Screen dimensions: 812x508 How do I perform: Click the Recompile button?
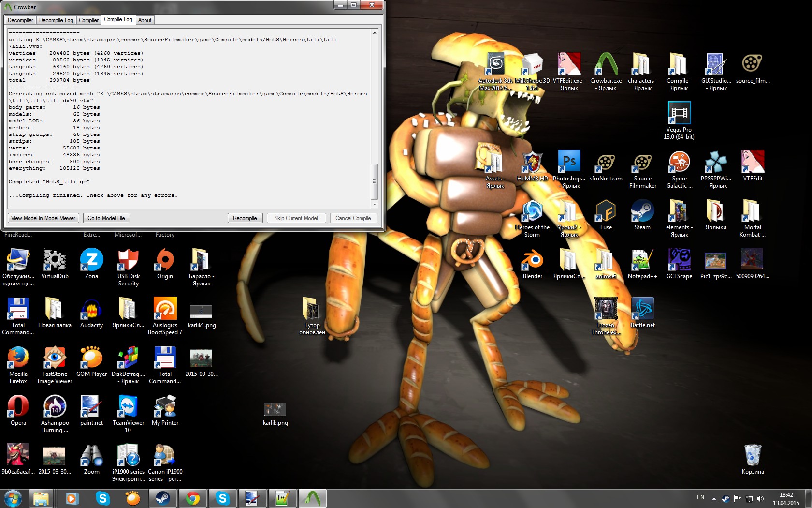tap(245, 218)
